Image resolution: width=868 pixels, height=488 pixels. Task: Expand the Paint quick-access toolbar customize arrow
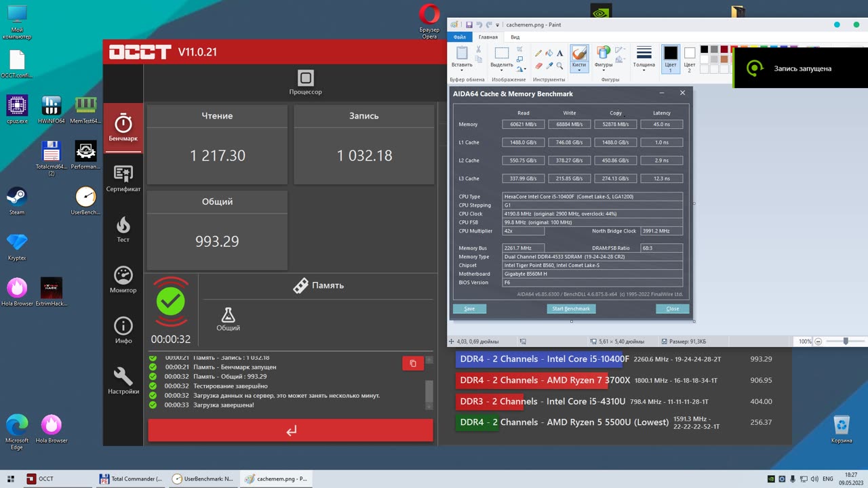click(497, 25)
